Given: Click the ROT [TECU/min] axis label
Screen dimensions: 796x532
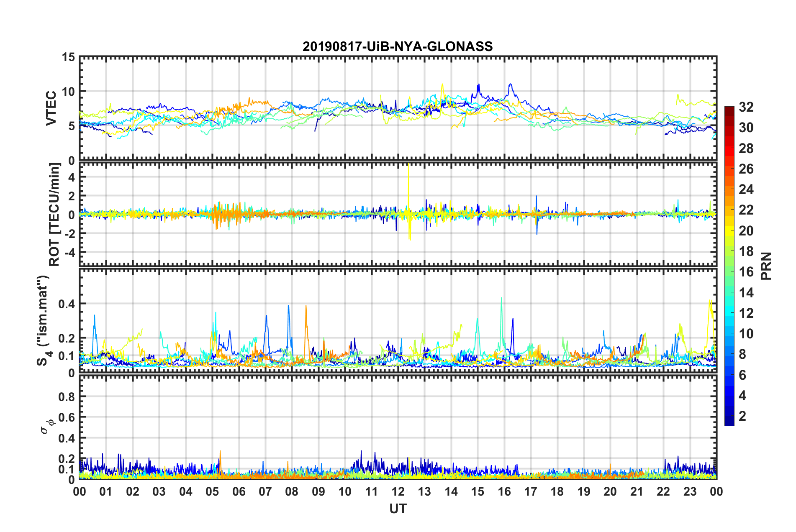Looking at the screenshot, I should point(54,215).
